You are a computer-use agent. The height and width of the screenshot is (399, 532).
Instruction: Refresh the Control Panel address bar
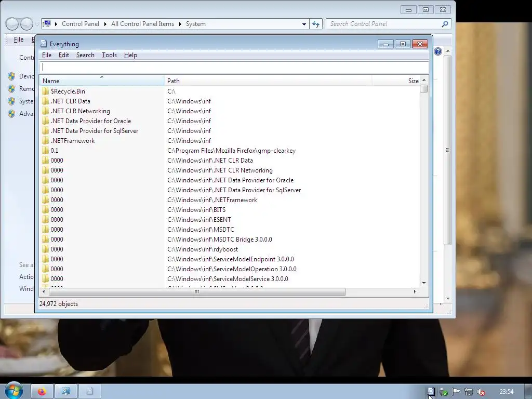(315, 24)
